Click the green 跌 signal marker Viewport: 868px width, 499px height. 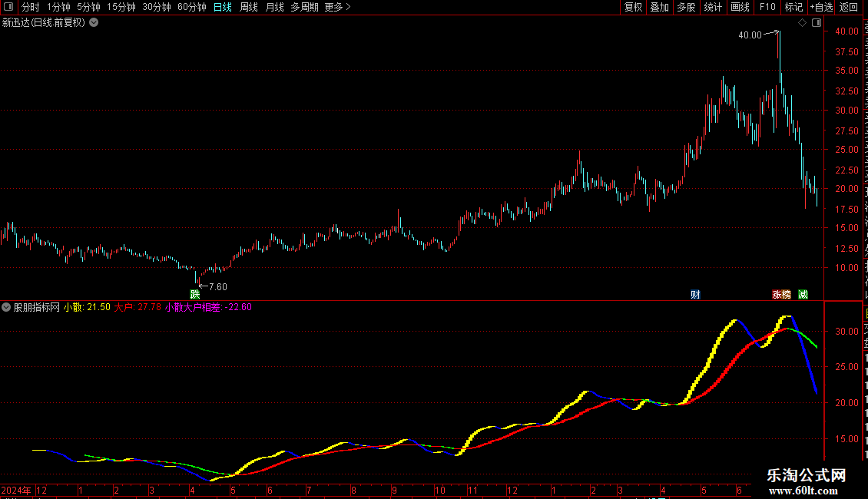pos(195,294)
